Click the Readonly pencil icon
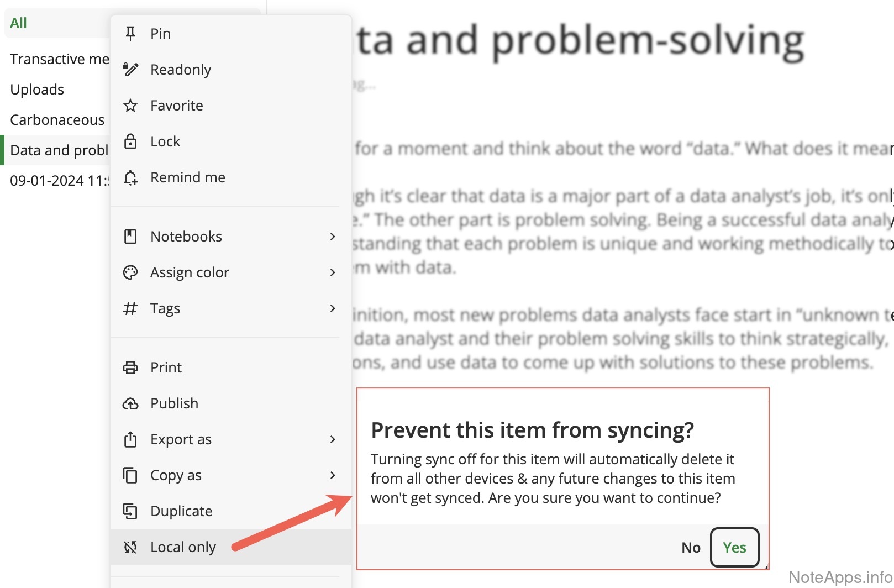Screen dimensions: 894x588 (130, 70)
